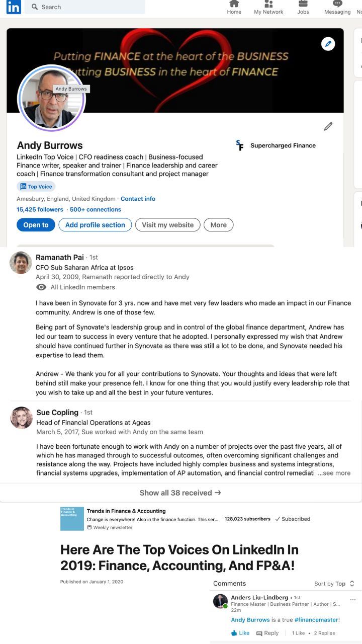Reply to Anders Liu-Lindberg's comment

point(267,633)
